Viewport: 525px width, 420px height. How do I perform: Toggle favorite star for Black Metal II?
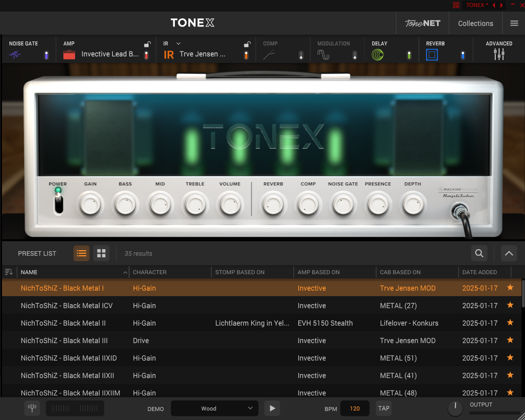coord(510,322)
